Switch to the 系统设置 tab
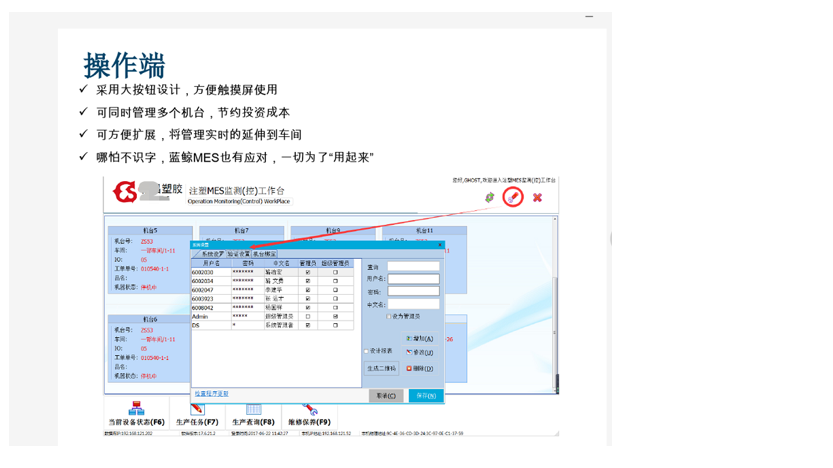This screenshot has width=833, height=468. point(212,254)
